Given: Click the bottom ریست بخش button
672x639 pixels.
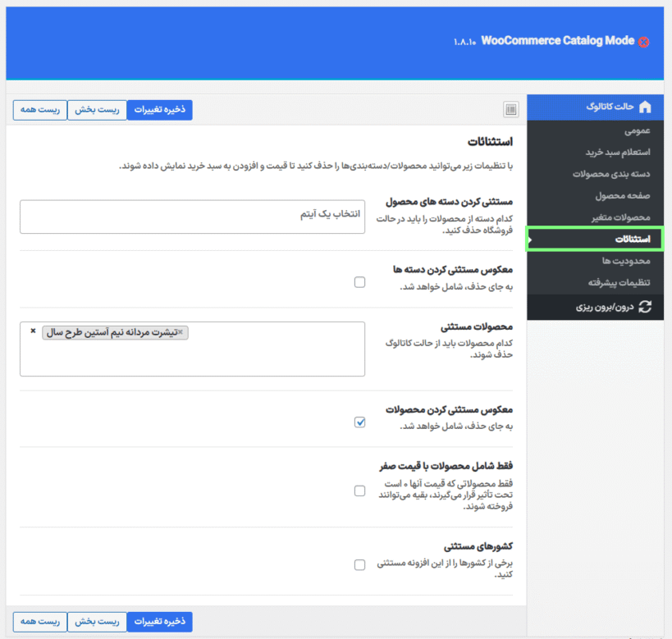Looking at the screenshot, I should coord(97,622).
